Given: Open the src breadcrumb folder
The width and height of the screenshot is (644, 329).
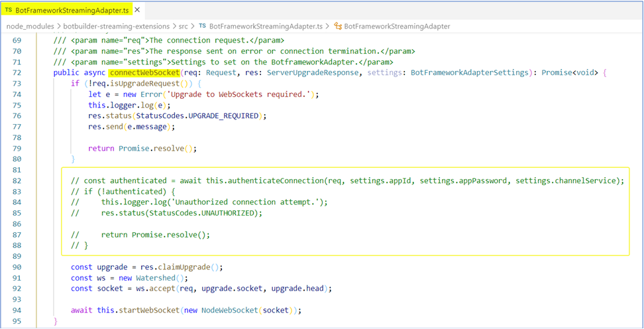Looking at the screenshot, I should coord(183,27).
